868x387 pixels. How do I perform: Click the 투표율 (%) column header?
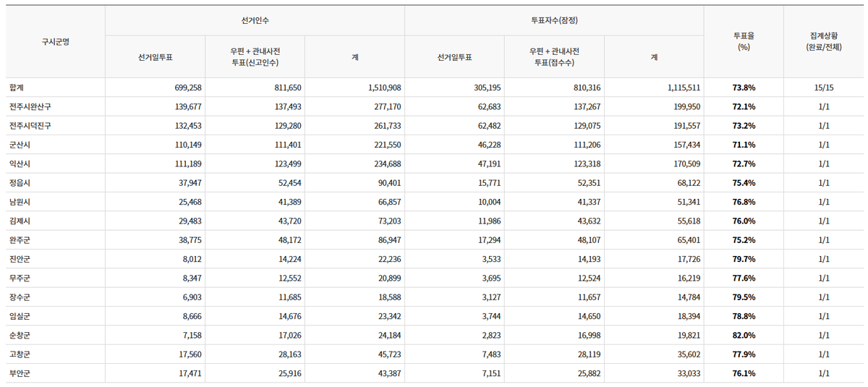pos(744,41)
